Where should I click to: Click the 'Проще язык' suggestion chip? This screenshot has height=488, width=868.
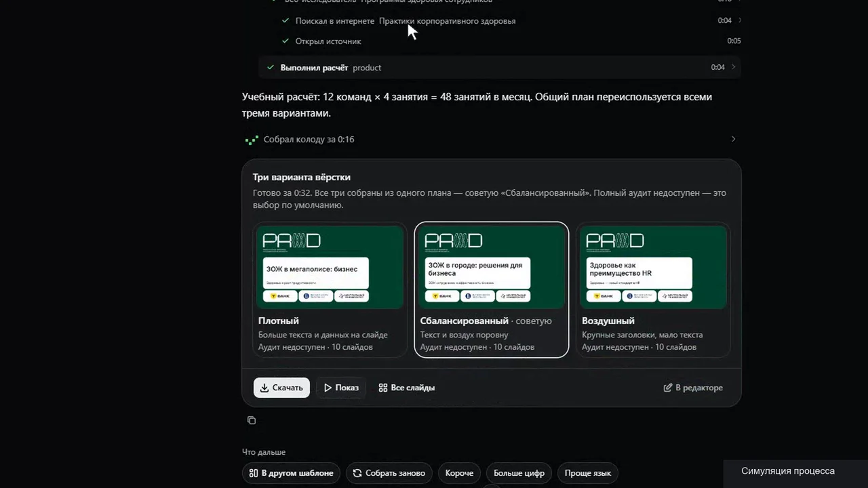pos(588,473)
